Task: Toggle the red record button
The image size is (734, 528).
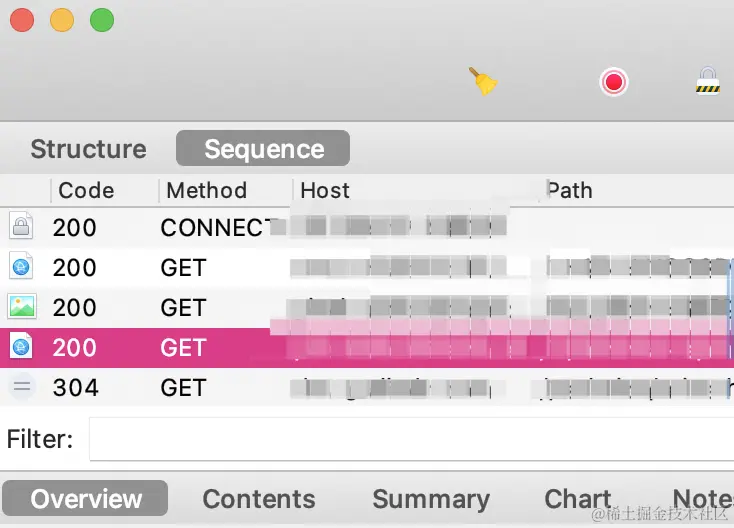Action: 613,82
